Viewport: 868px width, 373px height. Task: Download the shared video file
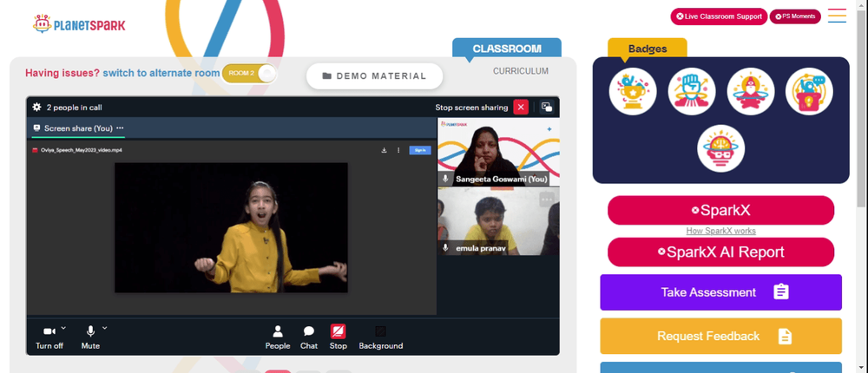pyautogui.click(x=384, y=150)
